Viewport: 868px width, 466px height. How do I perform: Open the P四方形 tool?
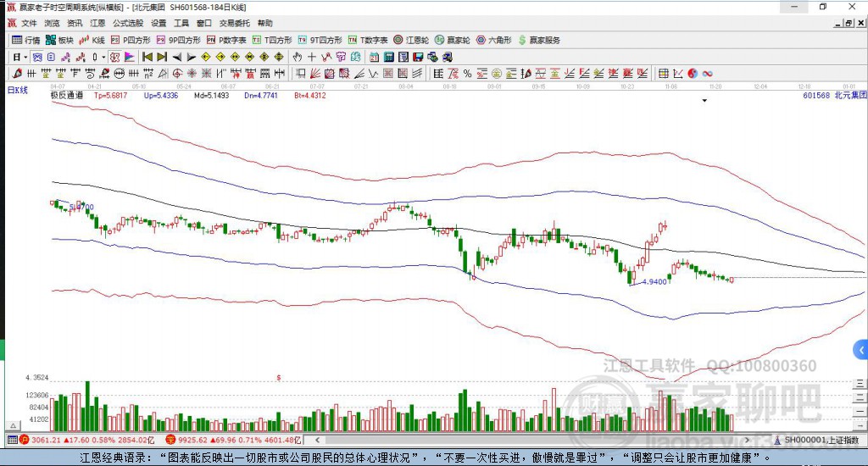click(x=131, y=40)
